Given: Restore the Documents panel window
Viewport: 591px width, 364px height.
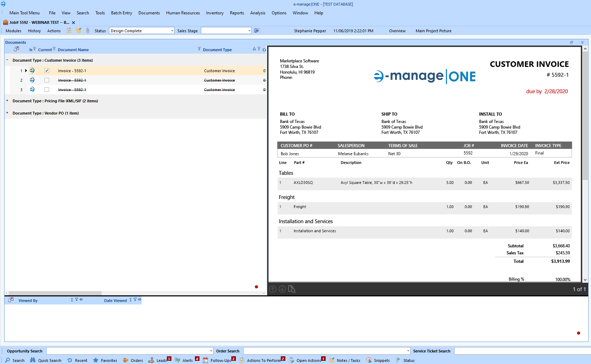Looking at the screenshot, I should [571, 42].
